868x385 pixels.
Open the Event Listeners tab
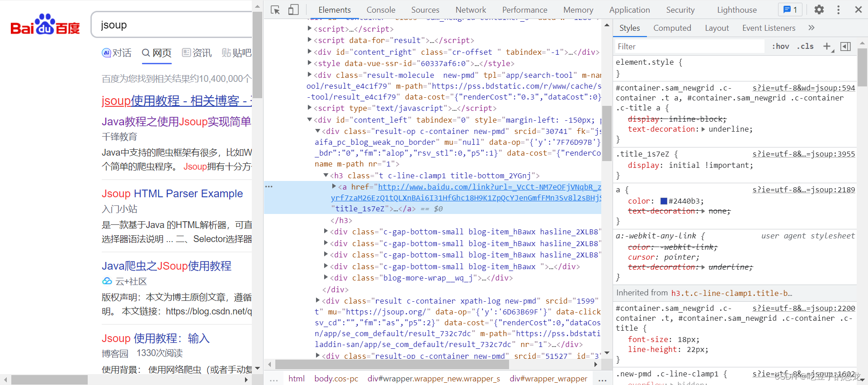(x=769, y=28)
